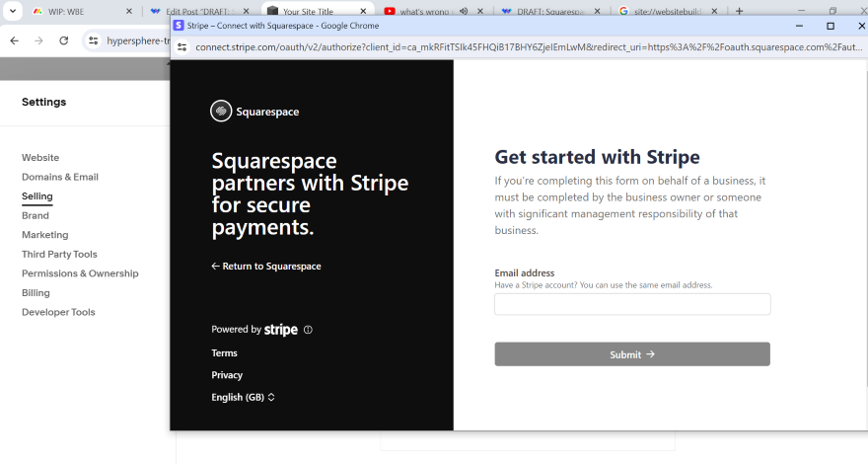868x464 pixels.
Task: Switch to the Edit Post DRAFT tab
Action: [200, 11]
